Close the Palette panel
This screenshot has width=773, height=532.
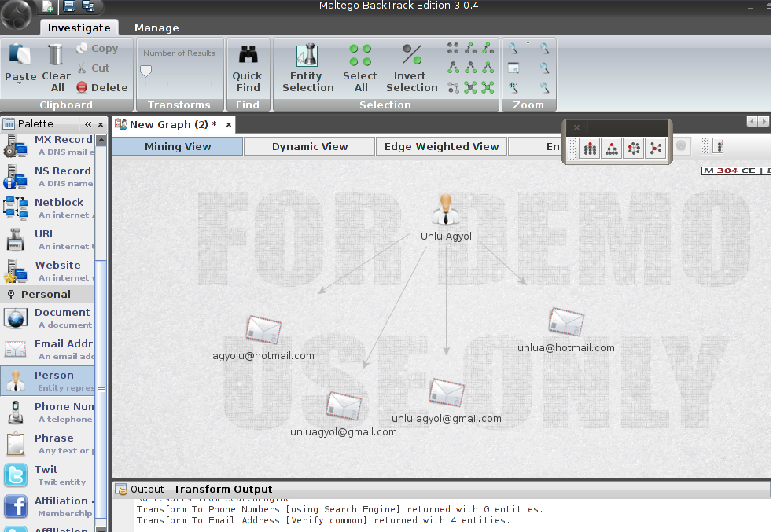tap(101, 125)
